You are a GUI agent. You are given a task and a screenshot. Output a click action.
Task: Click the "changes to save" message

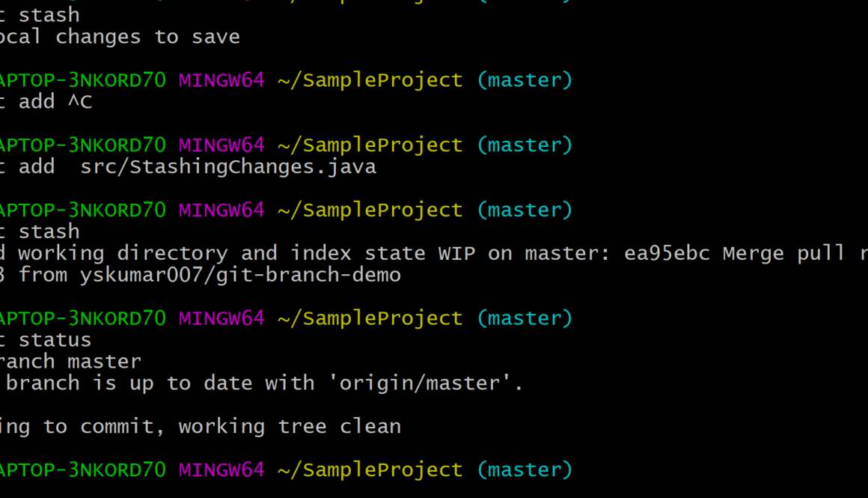click(148, 37)
